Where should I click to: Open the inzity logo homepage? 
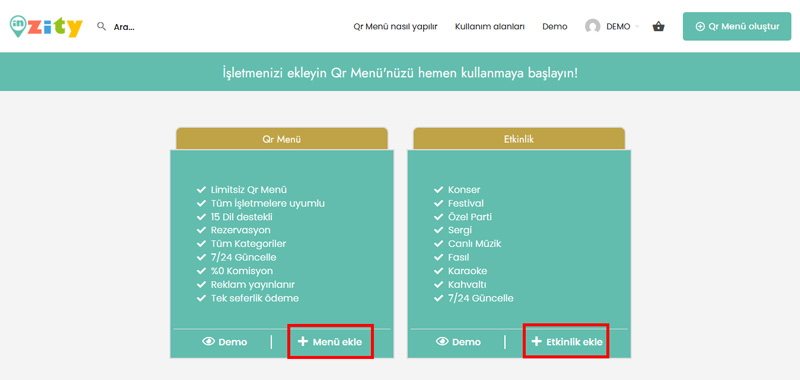pos(46,27)
